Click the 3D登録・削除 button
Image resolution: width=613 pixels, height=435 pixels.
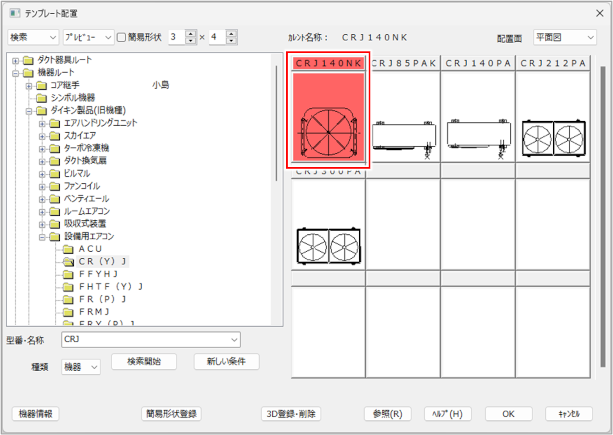(291, 413)
